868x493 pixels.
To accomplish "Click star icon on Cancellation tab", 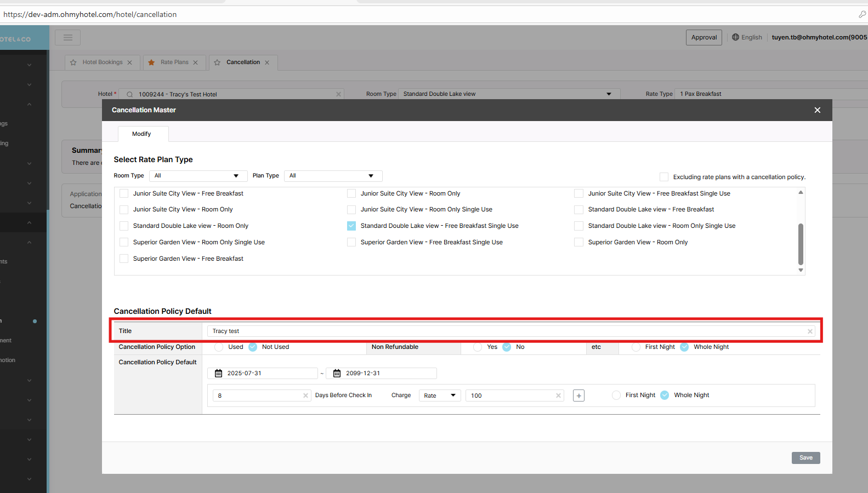I will click(217, 62).
